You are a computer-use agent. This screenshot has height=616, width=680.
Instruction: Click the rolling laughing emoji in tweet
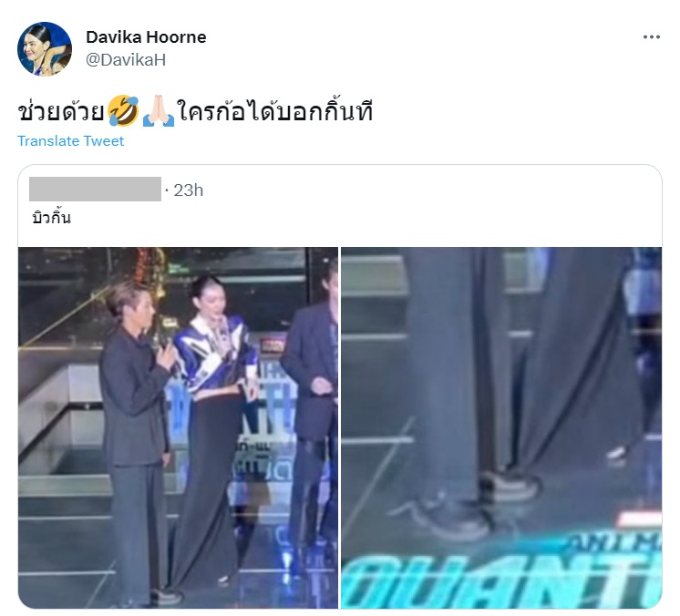123,110
